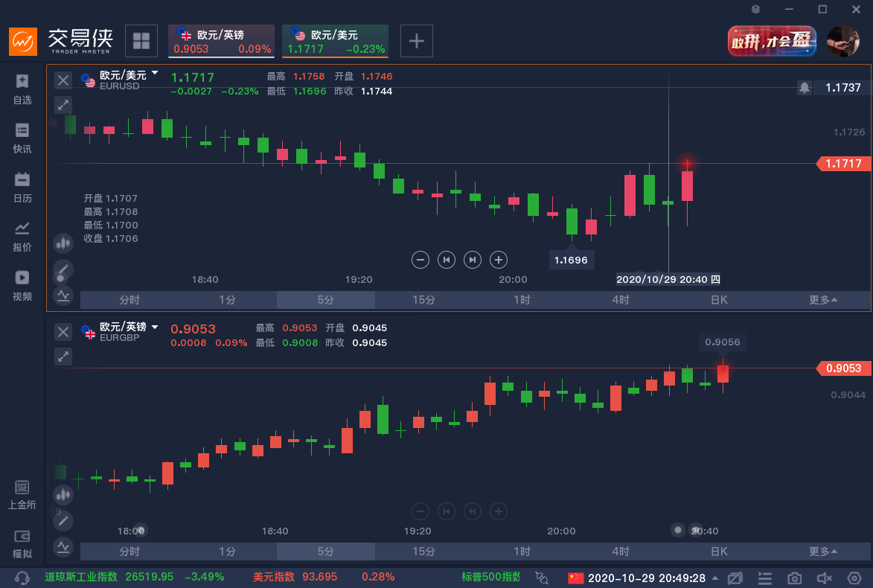Select 日K timeframe on EURGBP chart

(x=720, y=552)
